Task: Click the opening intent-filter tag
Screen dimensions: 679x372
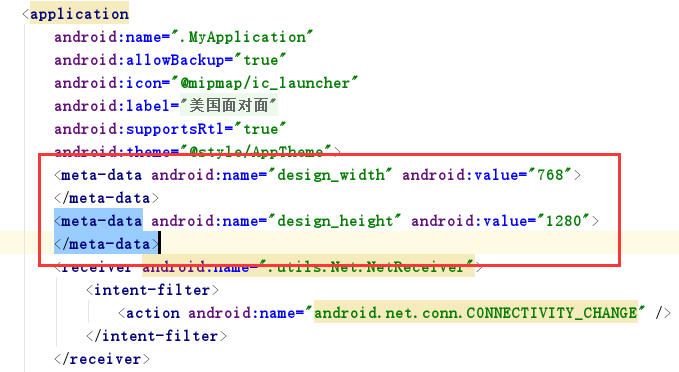Action: coord(152,290)
